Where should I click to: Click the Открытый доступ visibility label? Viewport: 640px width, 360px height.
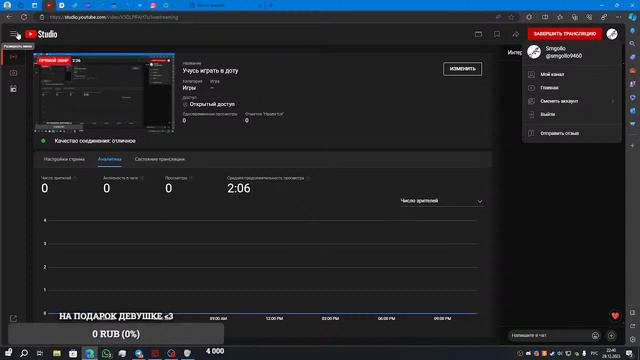pos(212,104)
